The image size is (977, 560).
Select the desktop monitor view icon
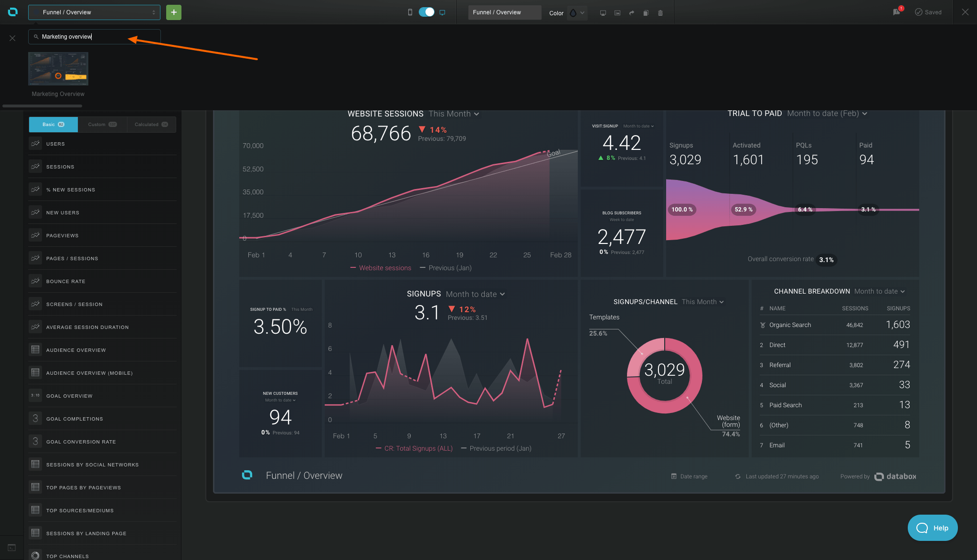point(443,12)
